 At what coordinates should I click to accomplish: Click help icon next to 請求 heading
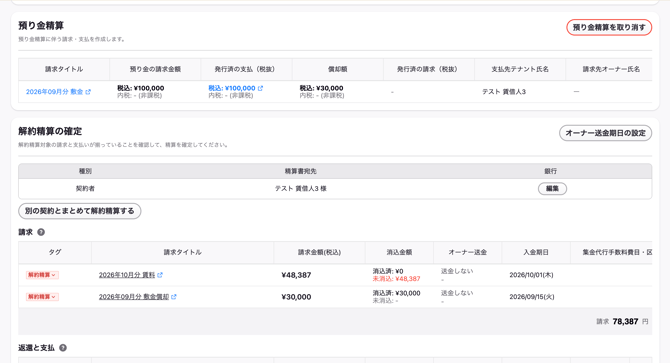click(41, 232)
